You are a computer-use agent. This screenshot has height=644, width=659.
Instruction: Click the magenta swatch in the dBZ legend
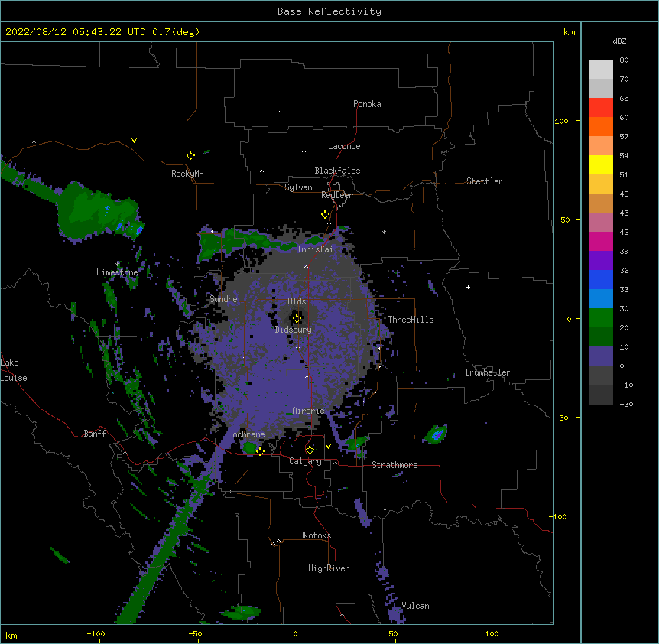point(601,241)
